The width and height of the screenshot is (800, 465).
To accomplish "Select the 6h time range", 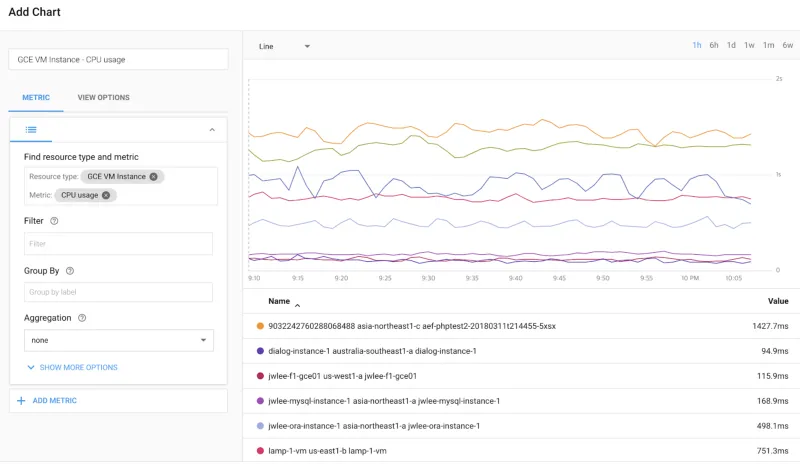I will [714, 45].
